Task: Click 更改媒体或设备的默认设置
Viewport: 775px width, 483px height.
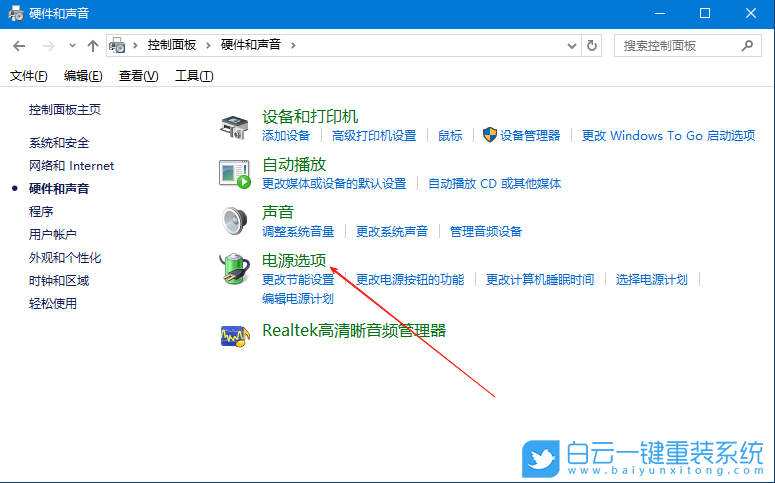Action: pyautogui.click(x=334, y=184)
